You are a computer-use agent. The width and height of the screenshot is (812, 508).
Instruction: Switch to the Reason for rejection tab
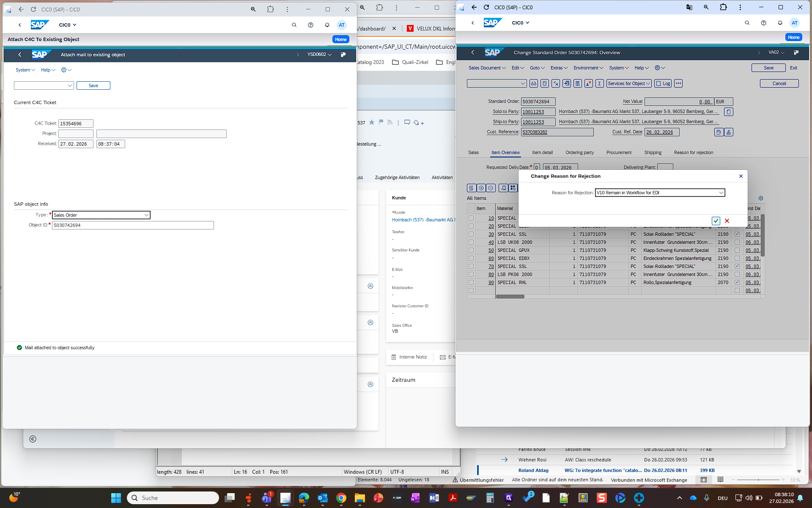[693, 152]
